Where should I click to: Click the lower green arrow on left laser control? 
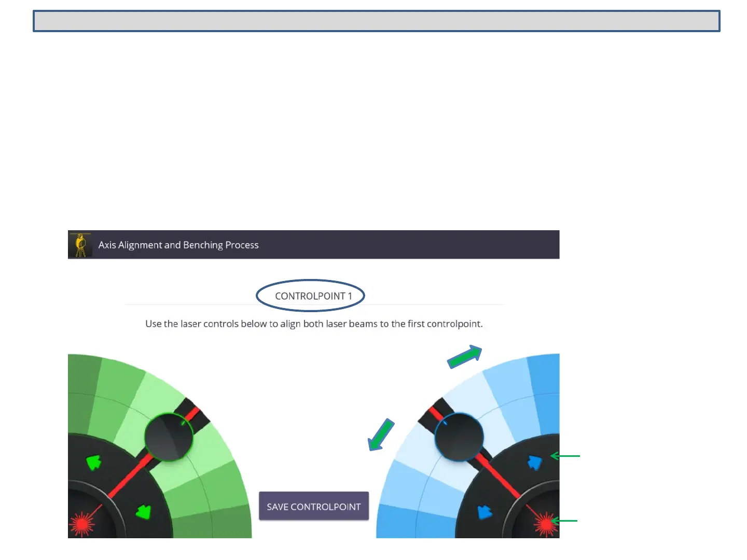coord(143,512)
